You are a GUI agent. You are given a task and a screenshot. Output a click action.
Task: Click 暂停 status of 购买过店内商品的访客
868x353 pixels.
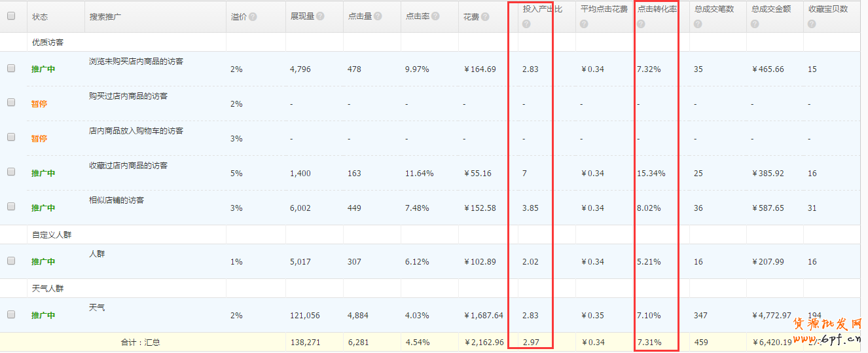39,104
